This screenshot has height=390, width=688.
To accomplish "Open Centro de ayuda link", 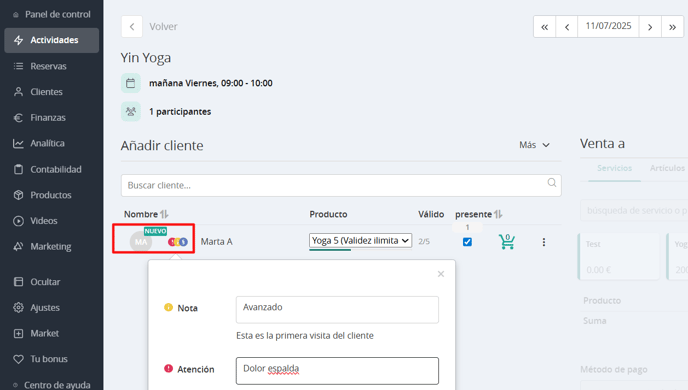I will (x=57, y=385).
